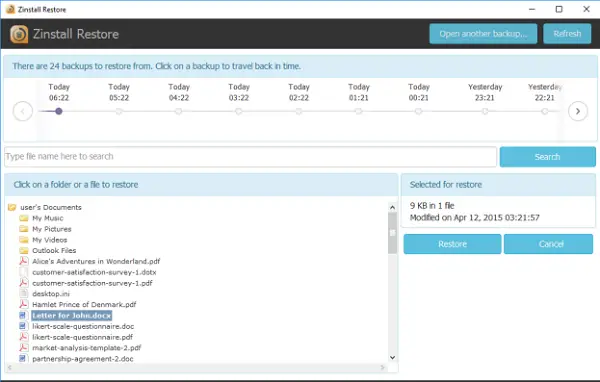Viewport: 600px width, 382px height.
Task: Click the desktop.ini file icon
Action: (24, 294)
